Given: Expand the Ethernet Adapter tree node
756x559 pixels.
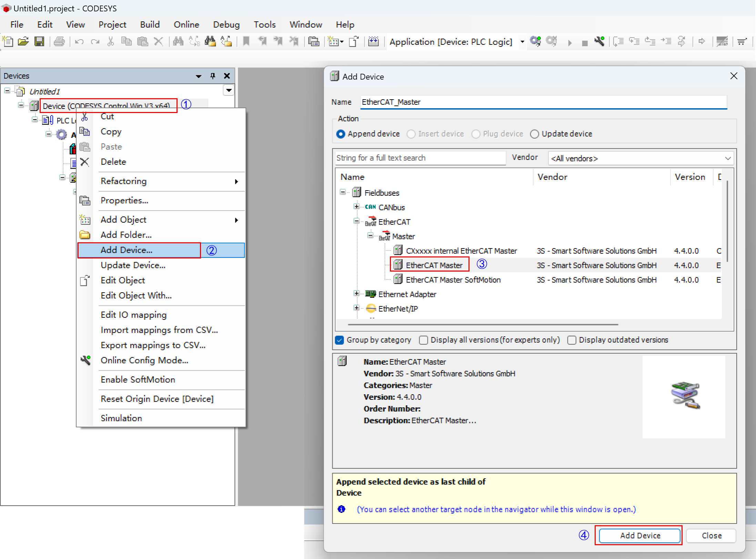Looking at the screenshot, I should point(356,294).
